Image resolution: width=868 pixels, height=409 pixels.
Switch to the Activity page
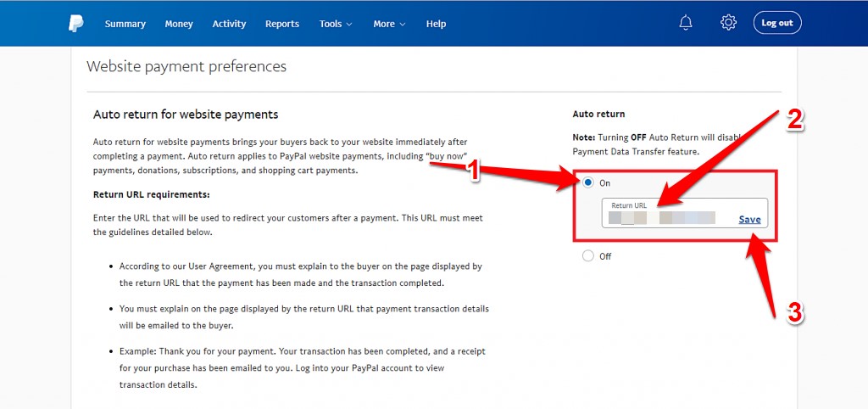[229, 24]
